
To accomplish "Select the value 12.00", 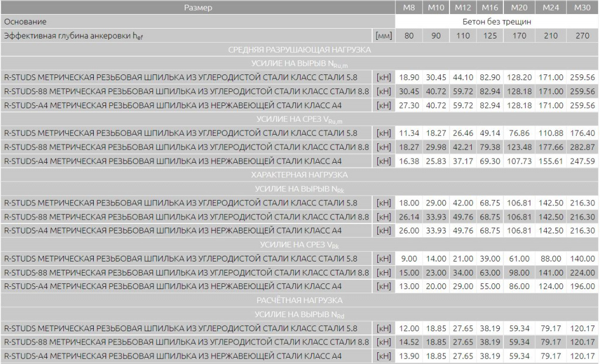I will tap(408, 328).
